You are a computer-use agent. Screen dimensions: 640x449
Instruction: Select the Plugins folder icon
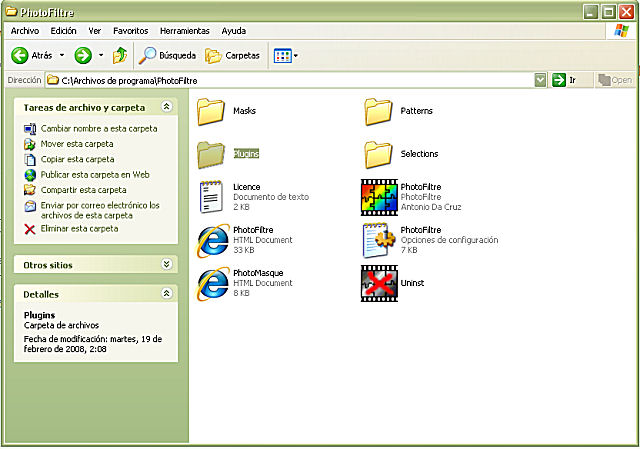(211, 154)
